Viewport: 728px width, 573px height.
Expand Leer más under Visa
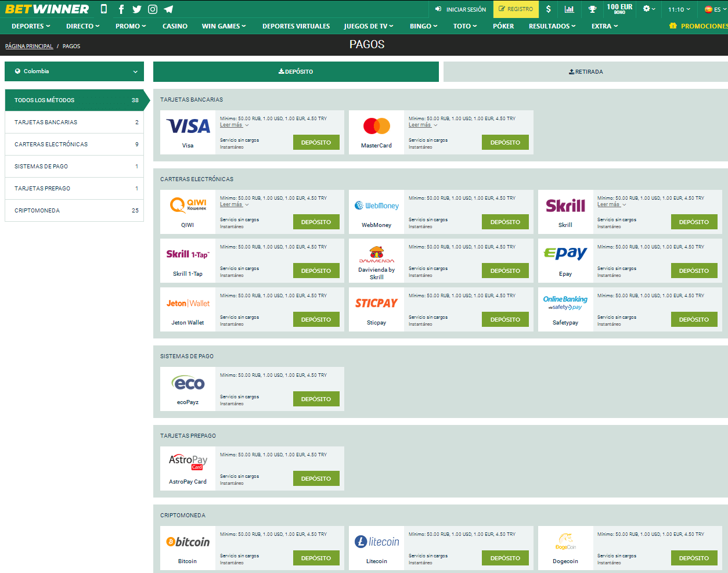click(234, 125)
